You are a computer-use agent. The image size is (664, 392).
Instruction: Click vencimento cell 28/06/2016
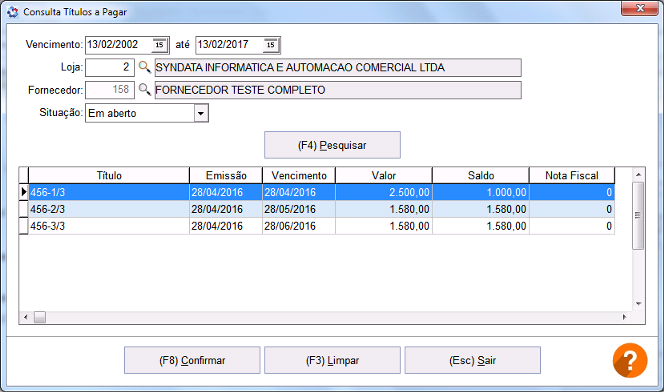(299, 226)
